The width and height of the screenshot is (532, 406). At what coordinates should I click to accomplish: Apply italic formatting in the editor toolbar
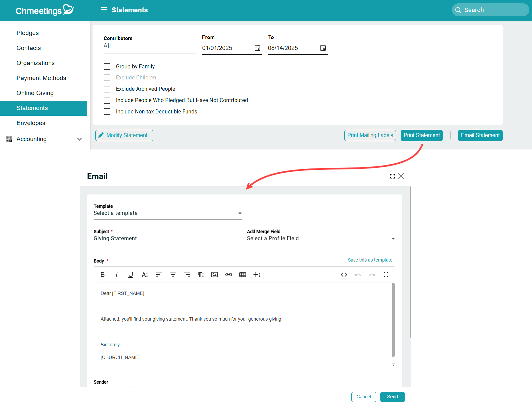pos(117,275)
